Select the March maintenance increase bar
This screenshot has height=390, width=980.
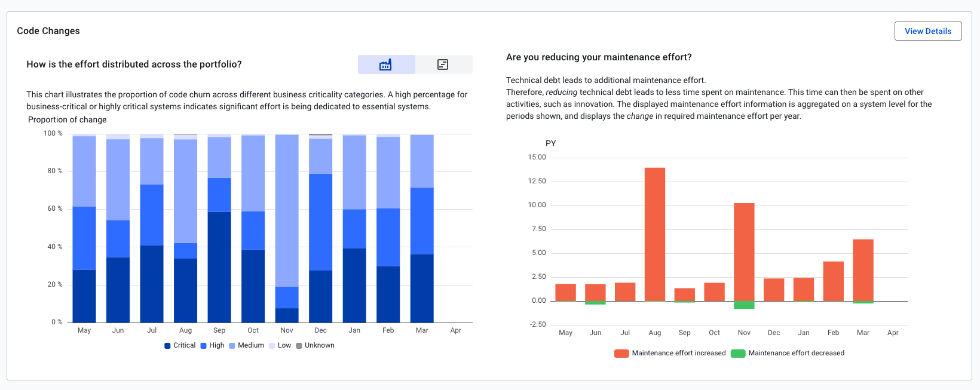click(863, 269)
